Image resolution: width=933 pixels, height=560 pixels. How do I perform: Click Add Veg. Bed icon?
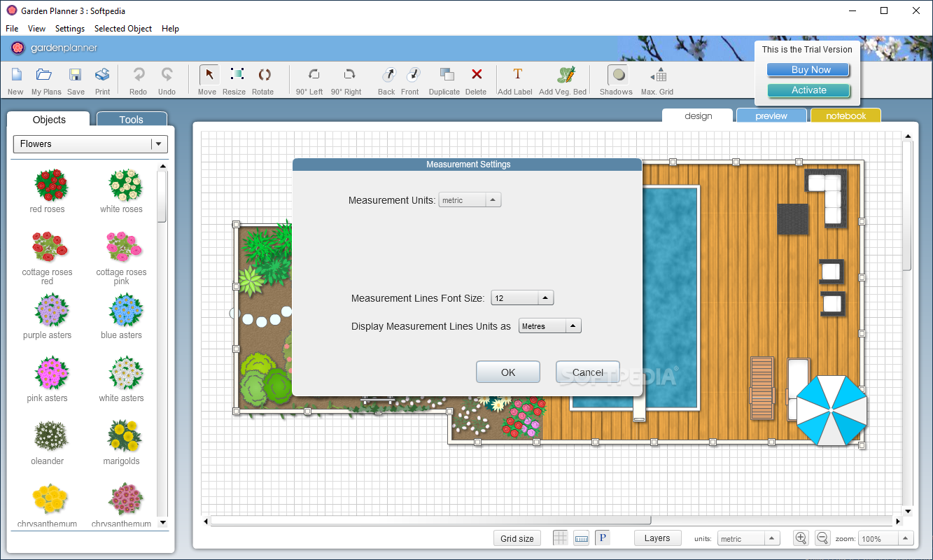point(566,74)
